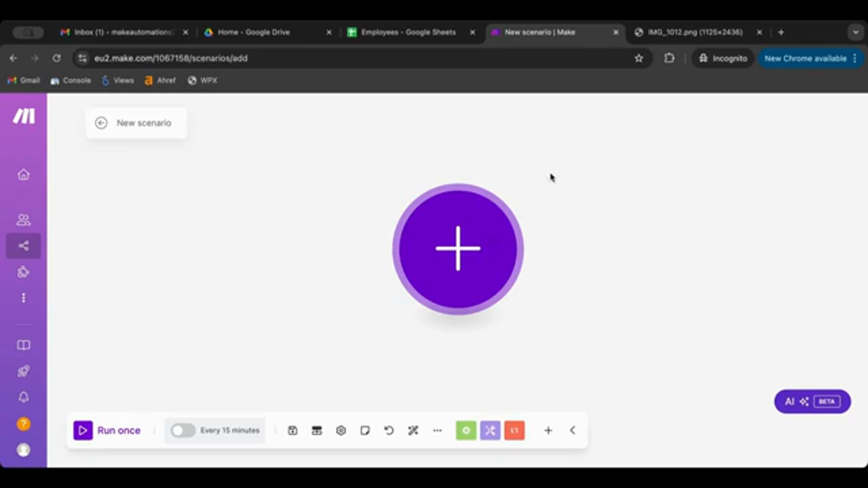868x488 pixels.
Task: Open the Team people icon
Action: coord(24,220)
